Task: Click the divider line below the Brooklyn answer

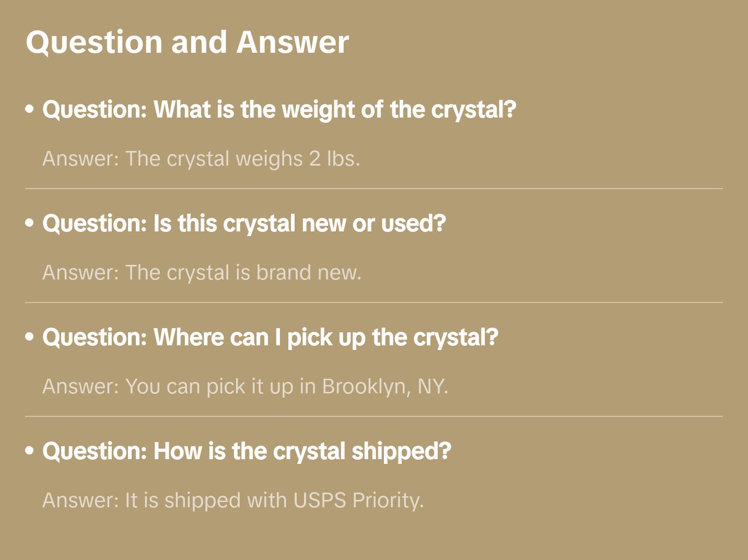Action: click(x=374, y=416)
